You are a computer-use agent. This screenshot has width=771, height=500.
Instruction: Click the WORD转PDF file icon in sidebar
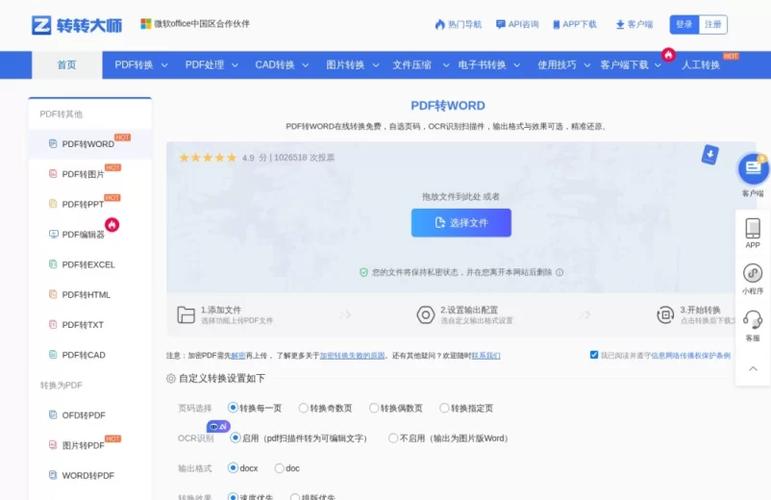pos(53,475)
